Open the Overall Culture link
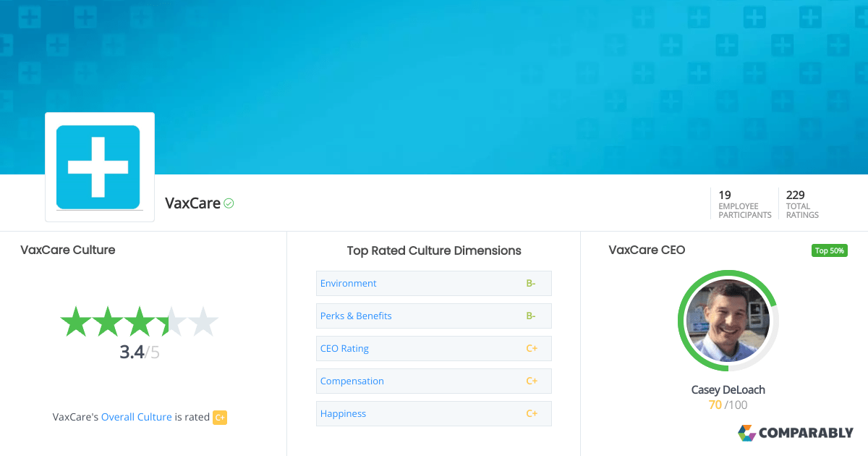Image resolution: width=868 pixels, height=456 pixels. coord(137,417)
